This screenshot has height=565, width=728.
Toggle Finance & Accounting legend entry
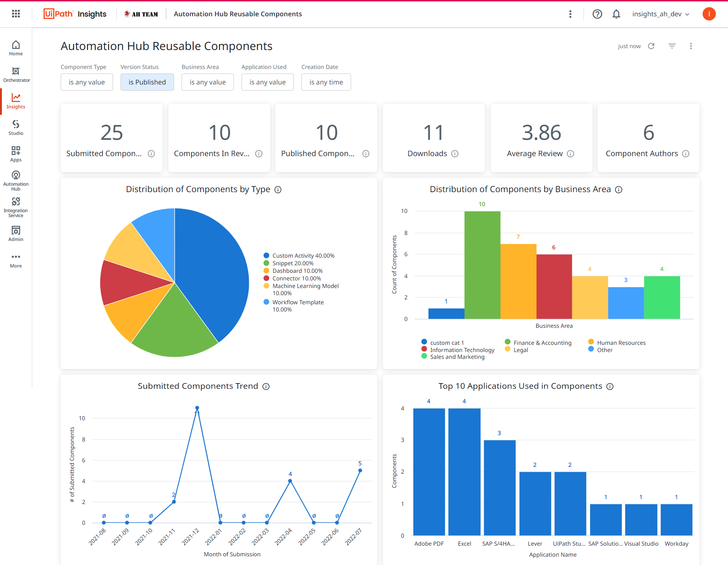coord(538,343)
